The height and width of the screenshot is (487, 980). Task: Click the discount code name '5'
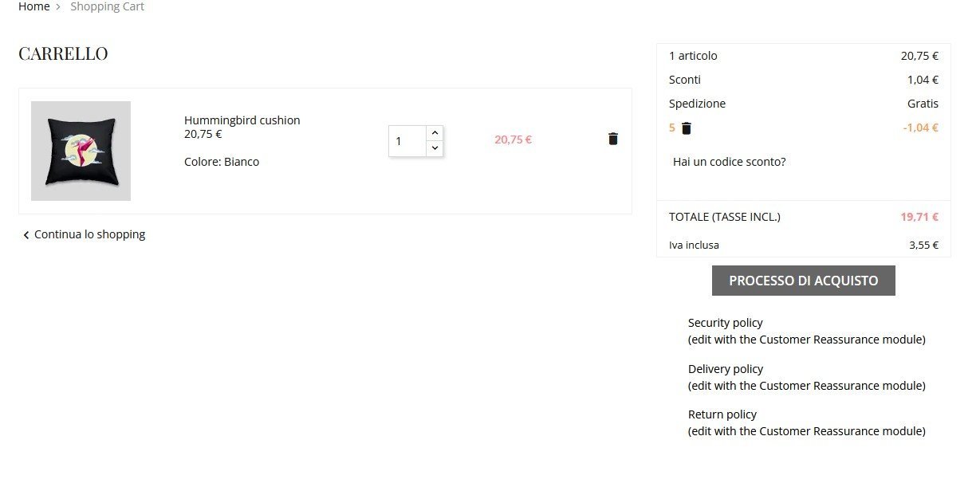(x=672, y=128)
